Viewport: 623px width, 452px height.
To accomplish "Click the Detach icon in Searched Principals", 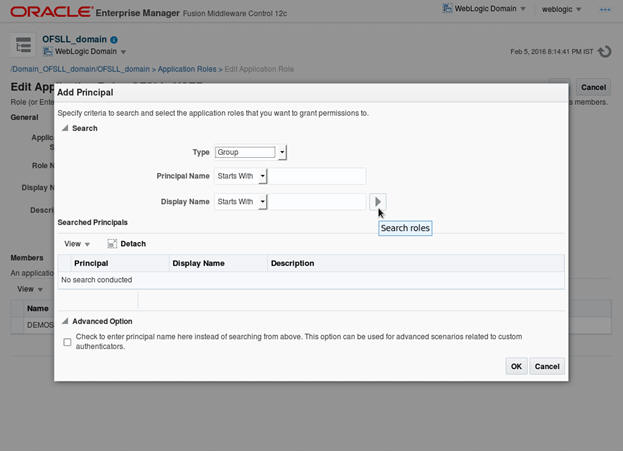I will pyautogui.click(x=112, y=244).
